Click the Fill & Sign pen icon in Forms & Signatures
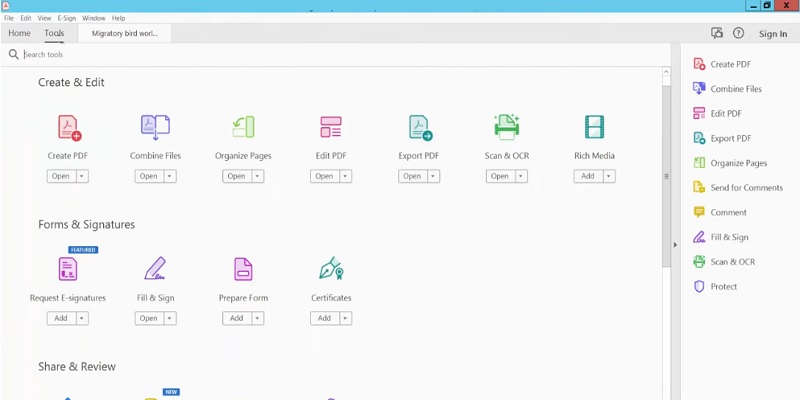 click(x=155, y=268)
